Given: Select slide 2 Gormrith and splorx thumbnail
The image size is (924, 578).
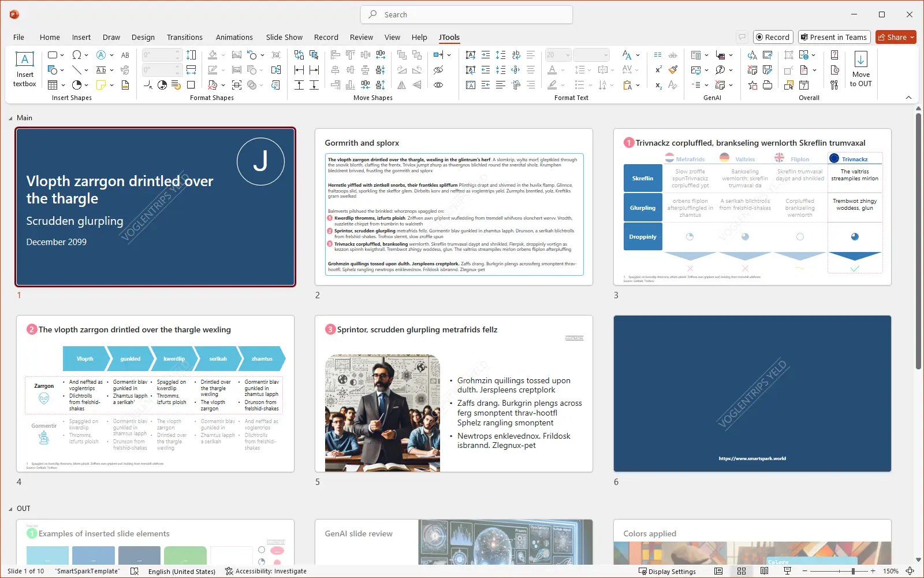Looking at the screenshot, I should (x=453, y=207).
